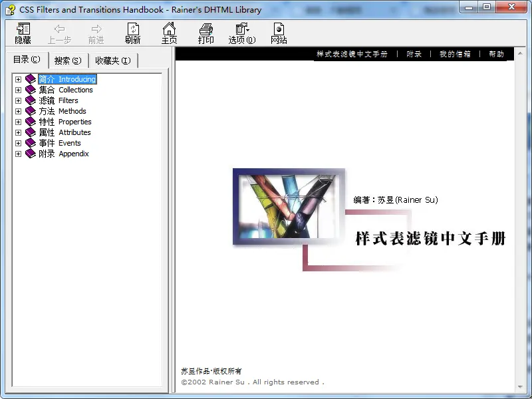Expand the 方法 Methods tree node
Image resolution: width=532 pixels, height=399 pixels.
pyautogui.click(x=19, y=111)
